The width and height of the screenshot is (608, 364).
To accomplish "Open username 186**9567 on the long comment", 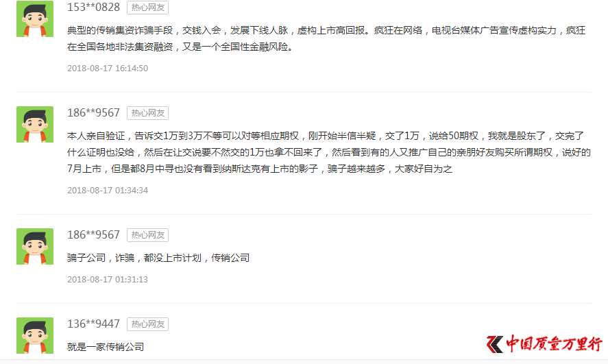I will tap(93, 113).
